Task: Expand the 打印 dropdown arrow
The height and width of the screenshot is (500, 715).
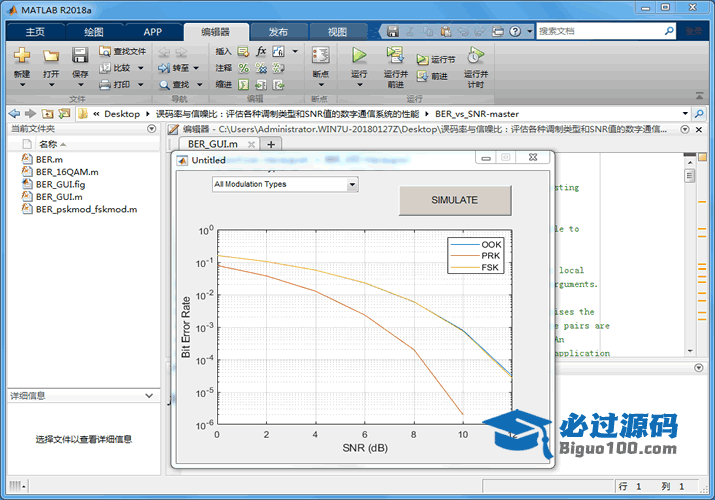Action: tap(140, 84)
